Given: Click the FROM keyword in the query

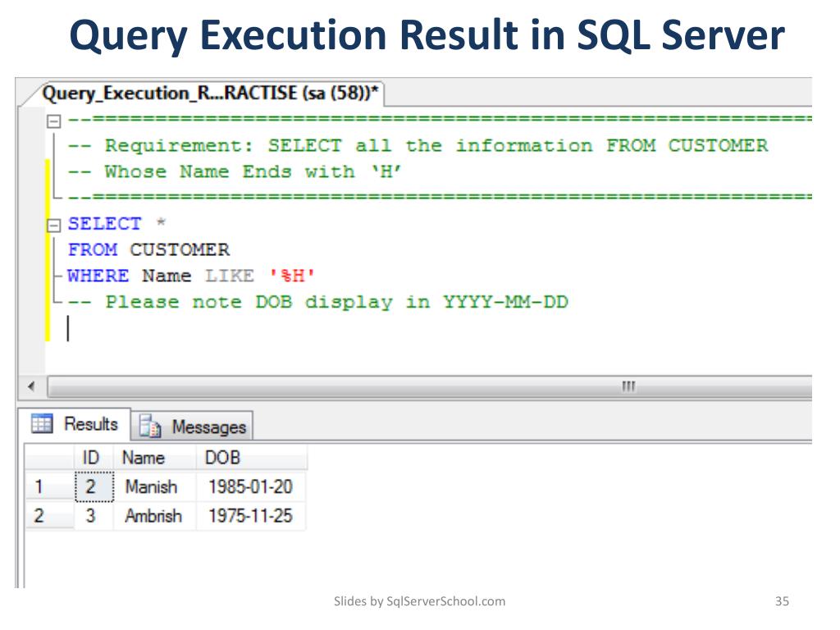Looking at the screenshot, I should pyautogui.click(x=92, y=249).
